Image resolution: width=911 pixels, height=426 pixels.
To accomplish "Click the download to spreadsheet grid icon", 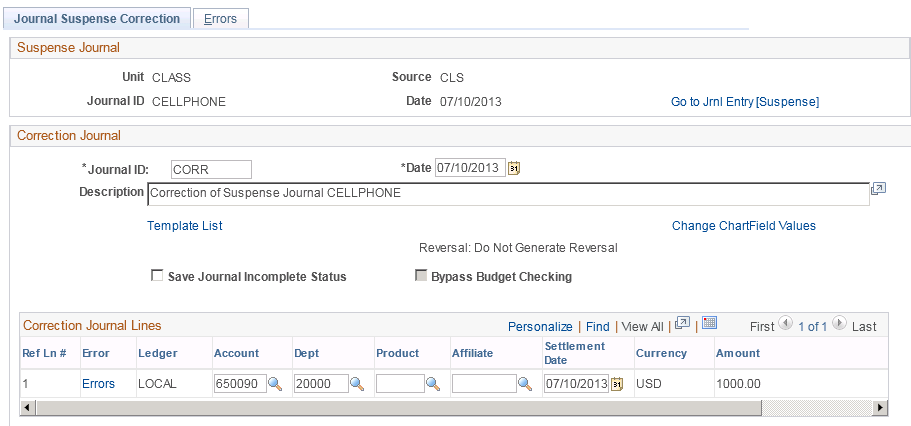I will [709, 323].
